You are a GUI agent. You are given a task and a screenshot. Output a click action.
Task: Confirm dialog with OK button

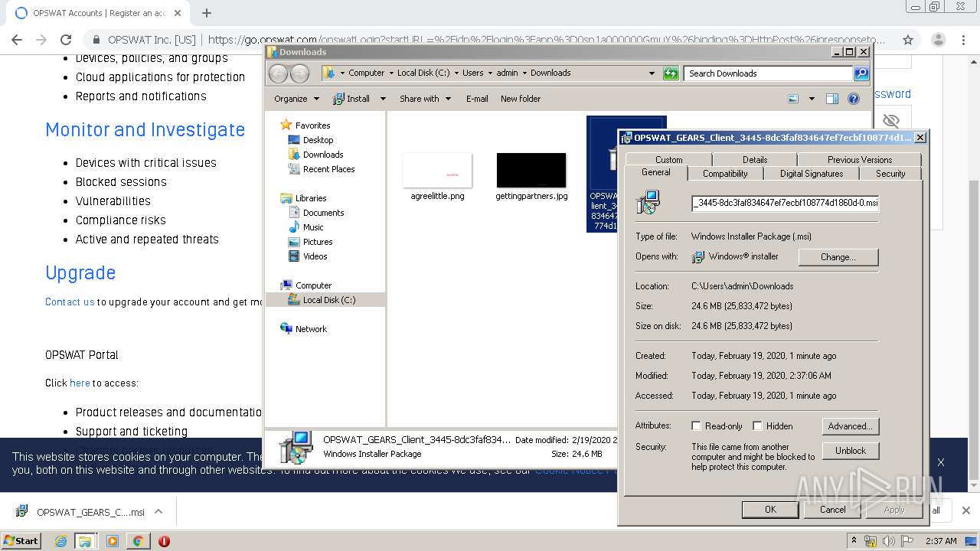pyautogui.click(x=770, y=510)
